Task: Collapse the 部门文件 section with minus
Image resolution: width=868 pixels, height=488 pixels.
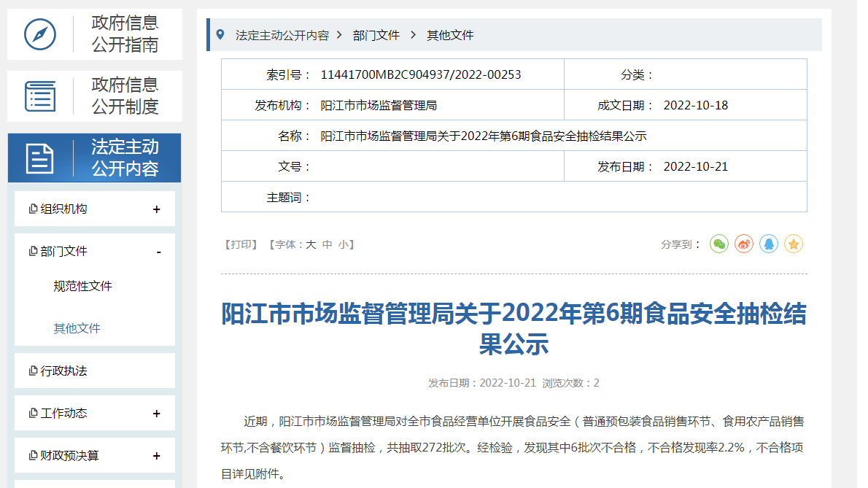Action: [x=158, y=252]
